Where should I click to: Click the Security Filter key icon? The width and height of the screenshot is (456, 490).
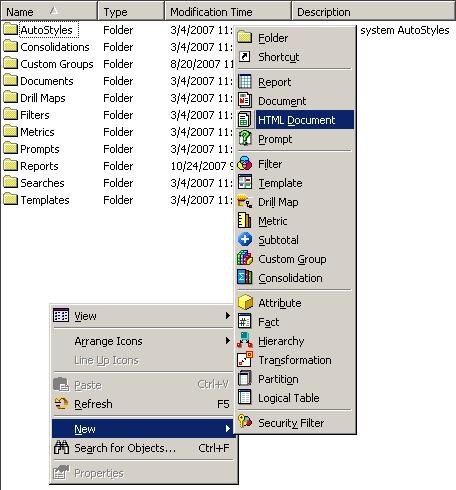(245, 422)
